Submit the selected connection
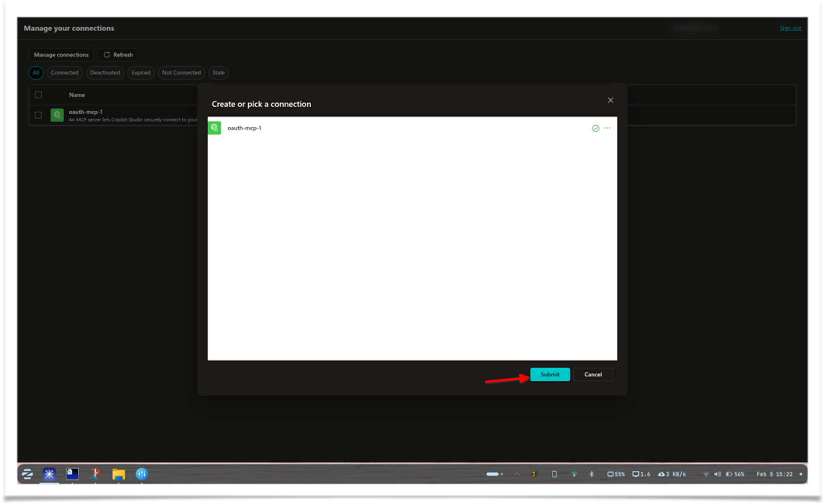 550,374
